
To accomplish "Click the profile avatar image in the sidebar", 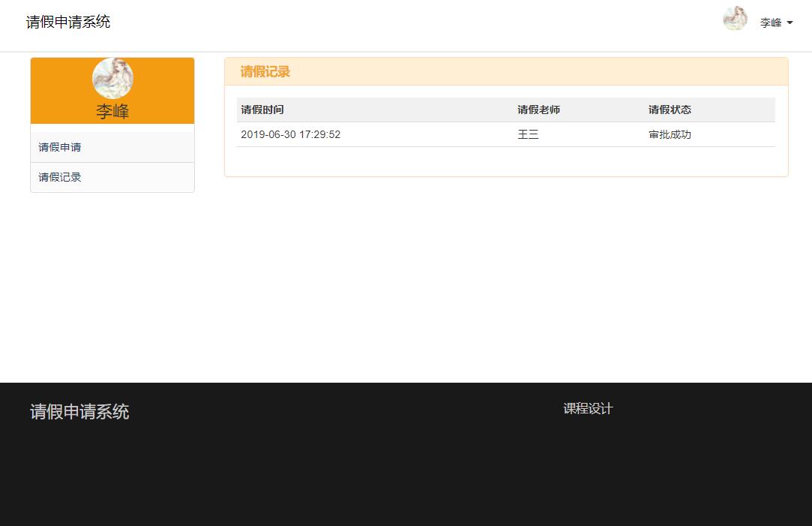I will [112, 77].
